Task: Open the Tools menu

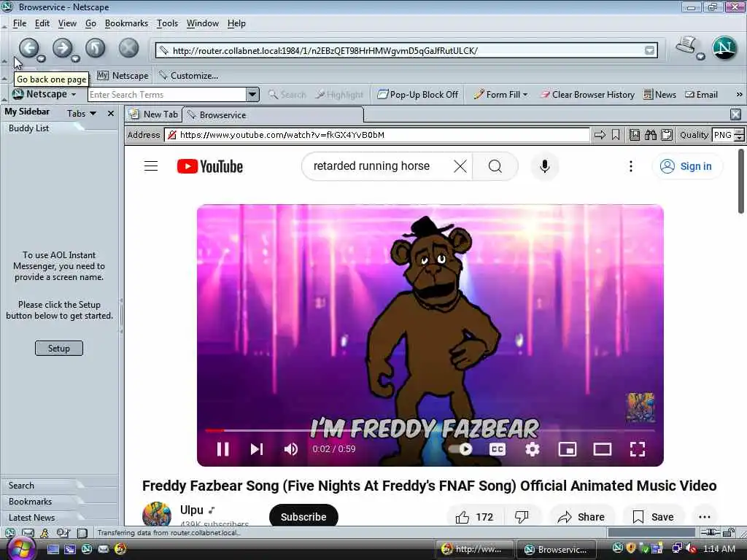Action: pyautogui.click(x=167, y=23)
